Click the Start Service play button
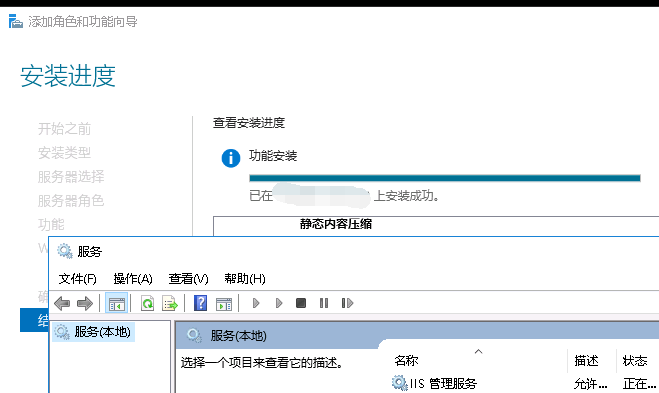The width and height of the screenshot is (659, 393). click(256, 303)
